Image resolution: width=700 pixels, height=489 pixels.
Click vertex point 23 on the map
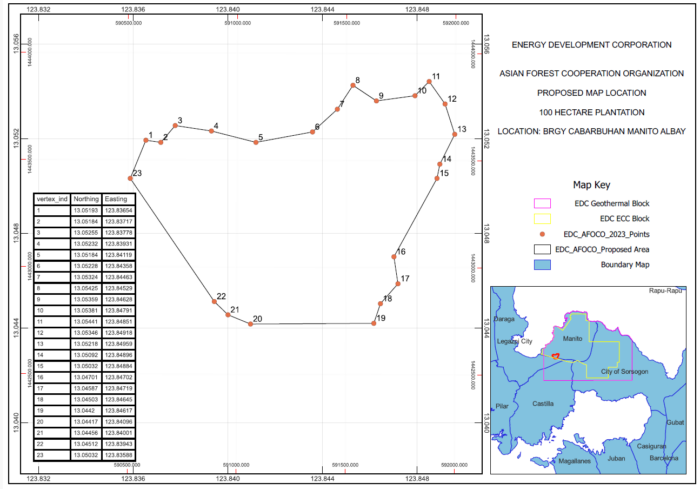131,179
